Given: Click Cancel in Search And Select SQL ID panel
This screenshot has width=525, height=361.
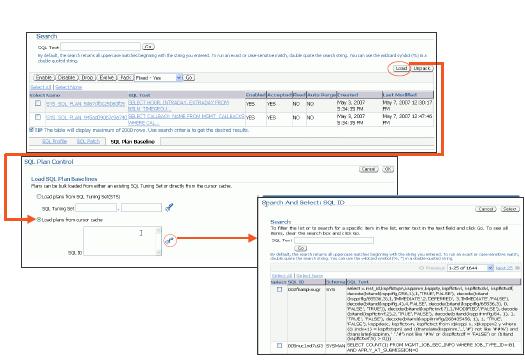Looking at the screenshot, I should tap(485, 209).
